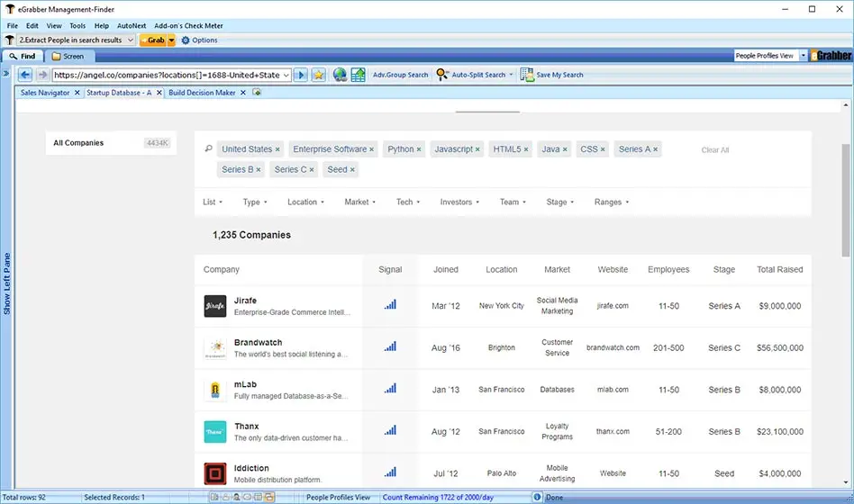Expand the URL address dropdown
This screenshot has width=854, height=504.
point(286,75)
